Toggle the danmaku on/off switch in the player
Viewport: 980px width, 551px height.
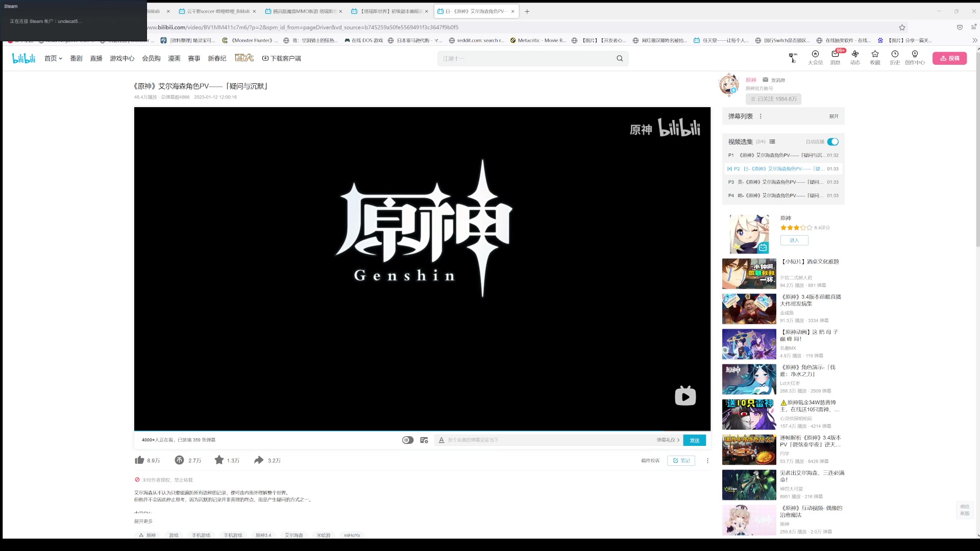(x=407, y=440)
